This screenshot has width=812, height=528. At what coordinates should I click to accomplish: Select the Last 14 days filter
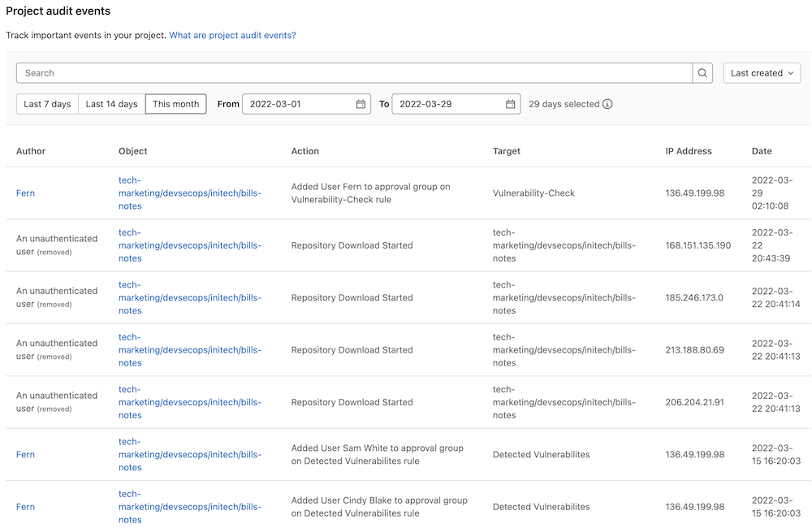point(111,104)
